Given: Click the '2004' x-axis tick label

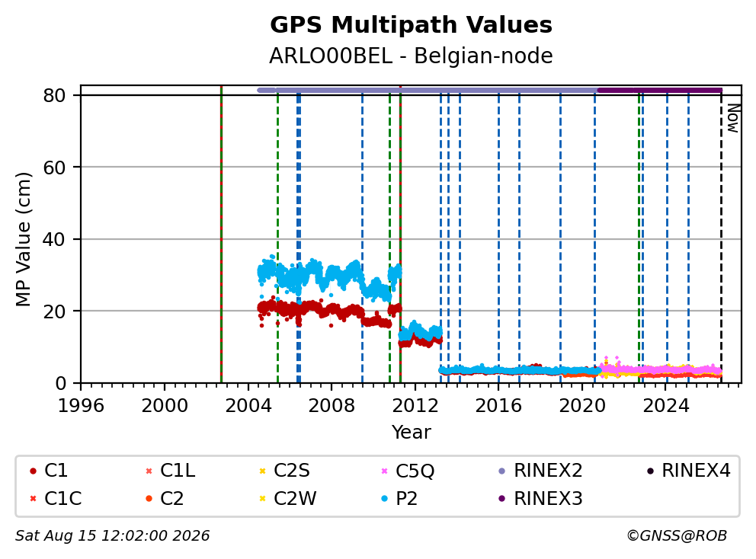Looking at the screenshot, I should click(248, 406).
